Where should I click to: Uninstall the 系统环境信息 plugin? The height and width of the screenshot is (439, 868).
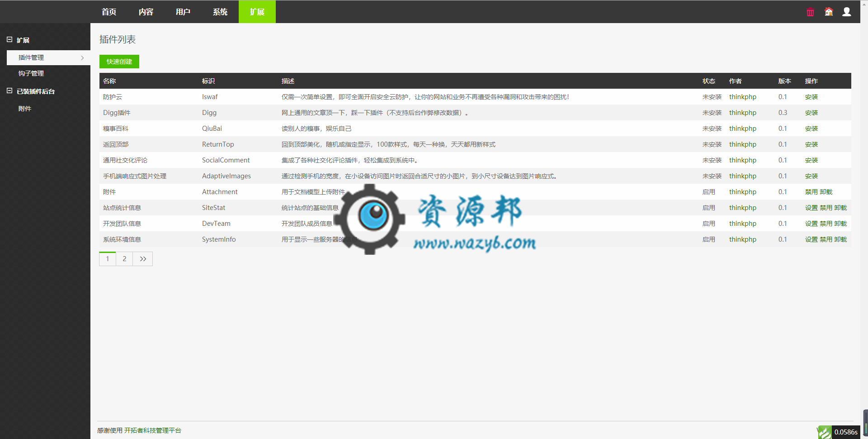[x=841, y=239]
